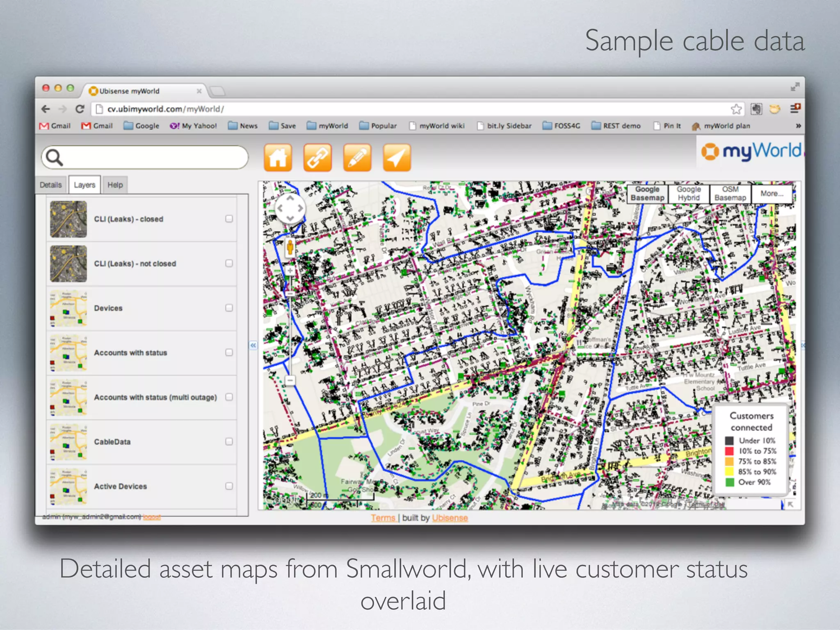Open the My Yahoo! bookmark
The height and width of the screenshot is (630, 840).
[x=193, y=126]
